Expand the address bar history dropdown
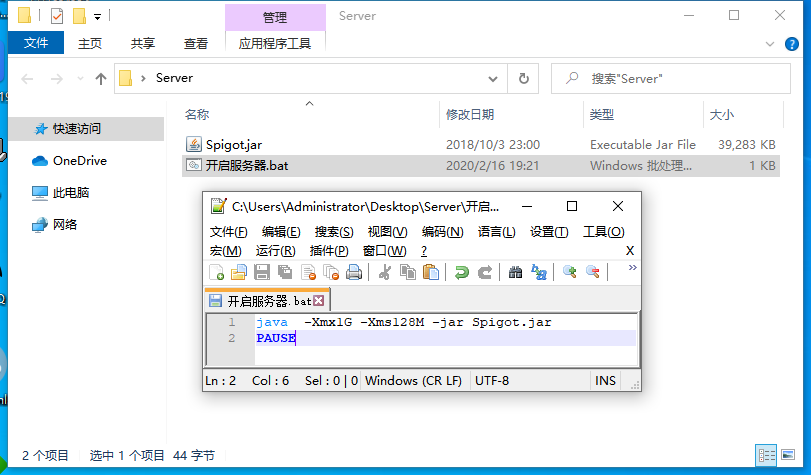The width and height of the screenshot is (811, 475). point(492,79)
